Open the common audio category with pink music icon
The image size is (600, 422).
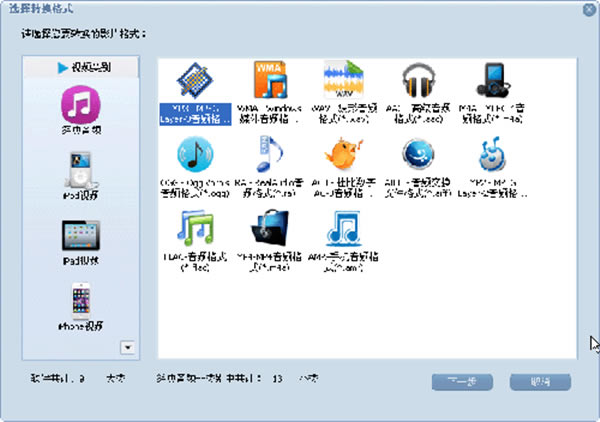click(x=81, y=110)
